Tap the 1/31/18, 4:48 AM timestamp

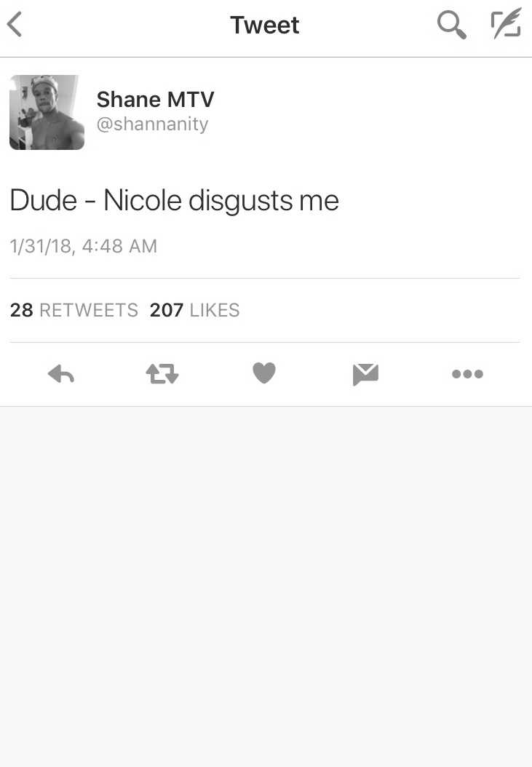click(x=84, y=246)
